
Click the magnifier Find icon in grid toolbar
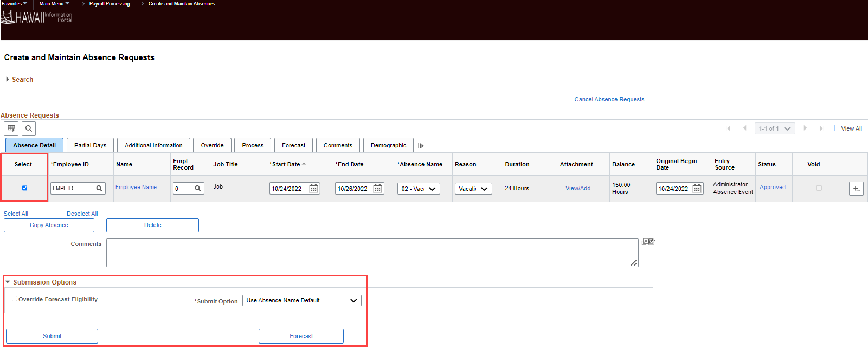29,128
